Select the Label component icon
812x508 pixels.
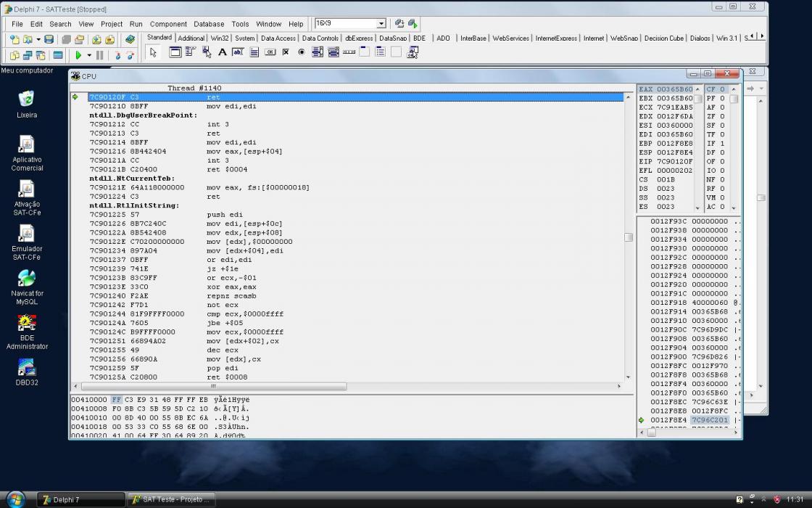click(222, 52)
